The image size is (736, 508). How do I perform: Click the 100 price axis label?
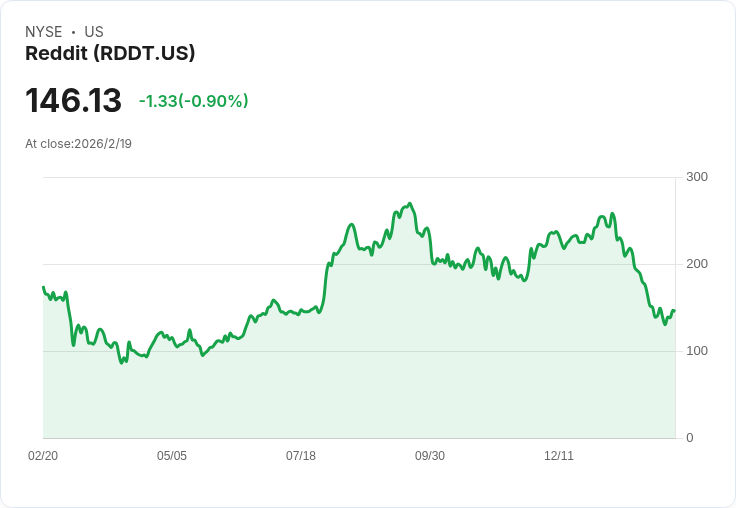[x=697, y=351]
